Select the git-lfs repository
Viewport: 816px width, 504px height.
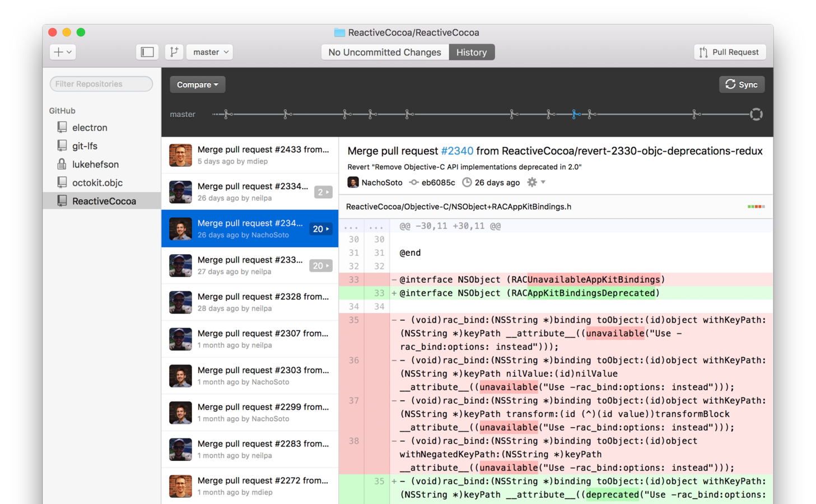[102, 146]
